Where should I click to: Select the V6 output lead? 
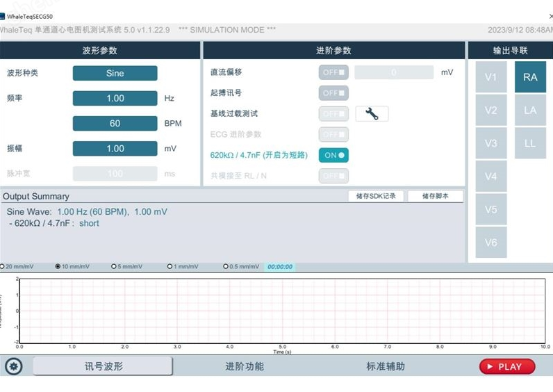(491, 243)
